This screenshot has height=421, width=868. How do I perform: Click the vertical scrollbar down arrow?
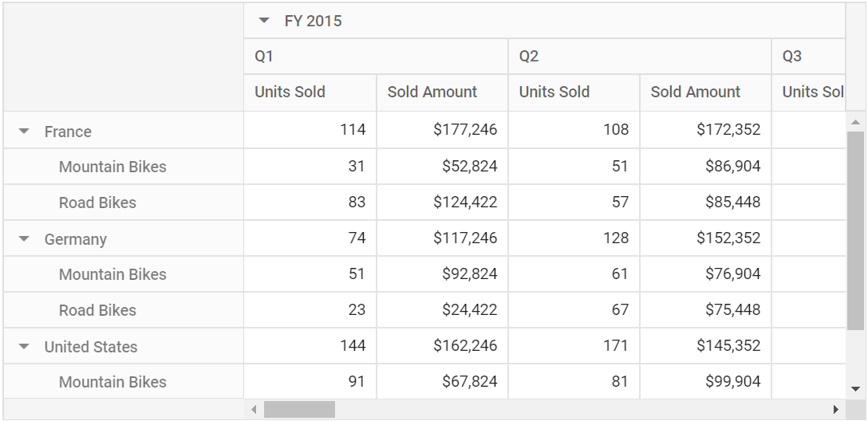855,389
